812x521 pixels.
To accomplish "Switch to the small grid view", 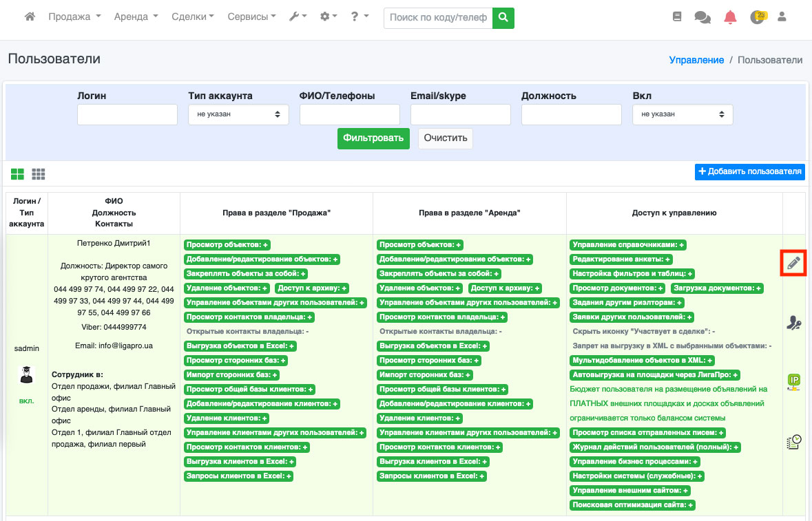I will (x=39, y=175).
